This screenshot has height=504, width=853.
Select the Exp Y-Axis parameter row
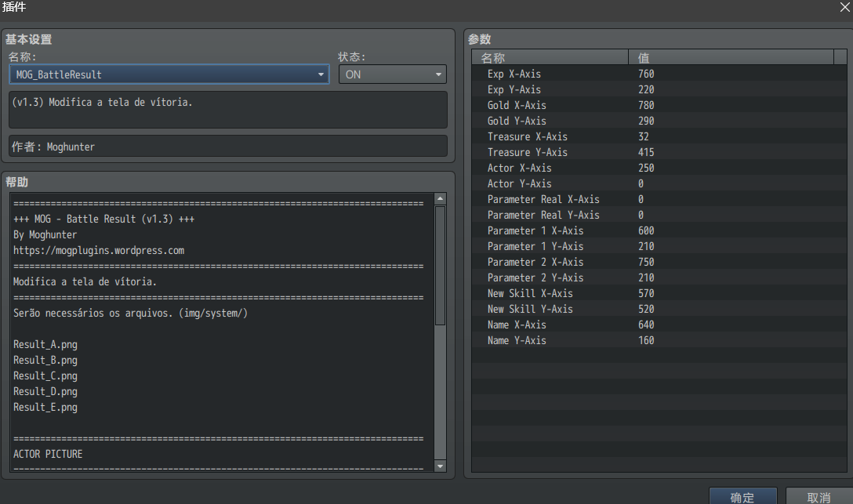[x=659, y=89]
